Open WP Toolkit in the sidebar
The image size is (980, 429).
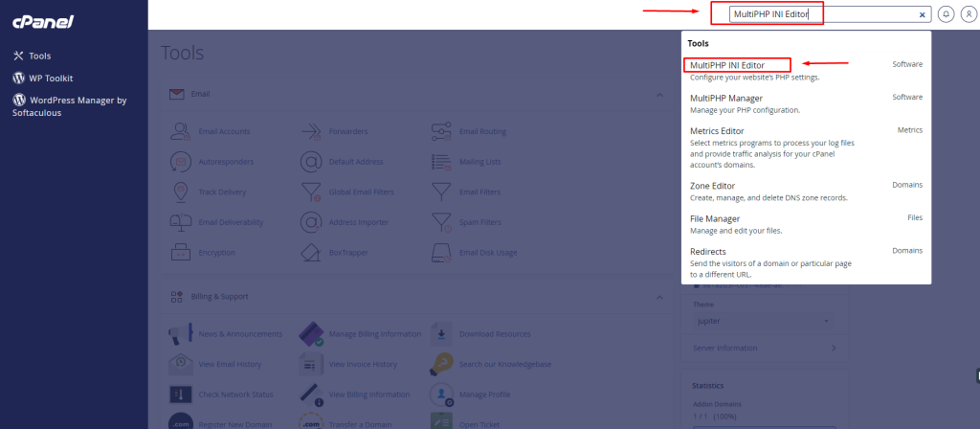pyautogui.click(x=51, y=78)
